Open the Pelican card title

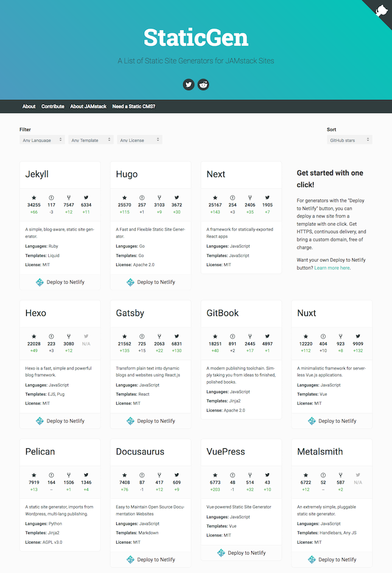[x=40, y=452]
